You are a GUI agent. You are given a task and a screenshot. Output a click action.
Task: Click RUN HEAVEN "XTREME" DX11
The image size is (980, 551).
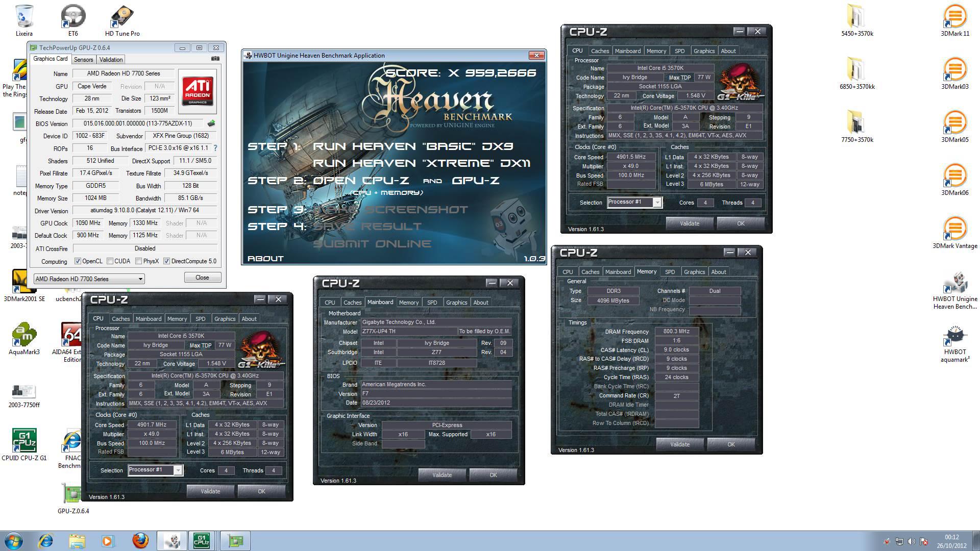[422, 163]
